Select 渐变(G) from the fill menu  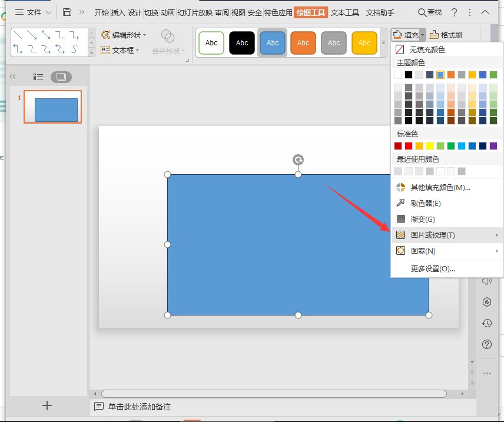point(422,219)
